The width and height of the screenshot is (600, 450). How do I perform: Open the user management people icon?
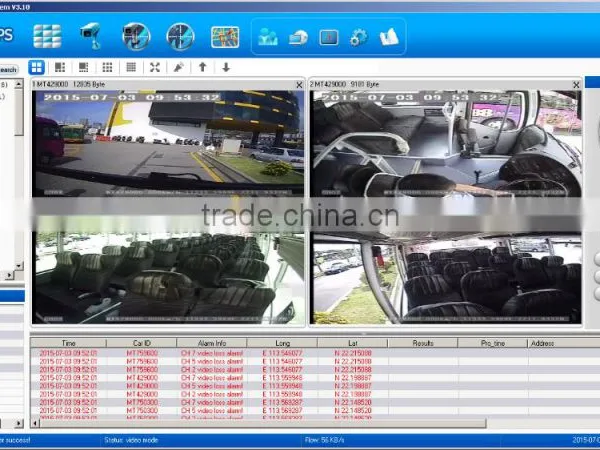coord(268,37)
